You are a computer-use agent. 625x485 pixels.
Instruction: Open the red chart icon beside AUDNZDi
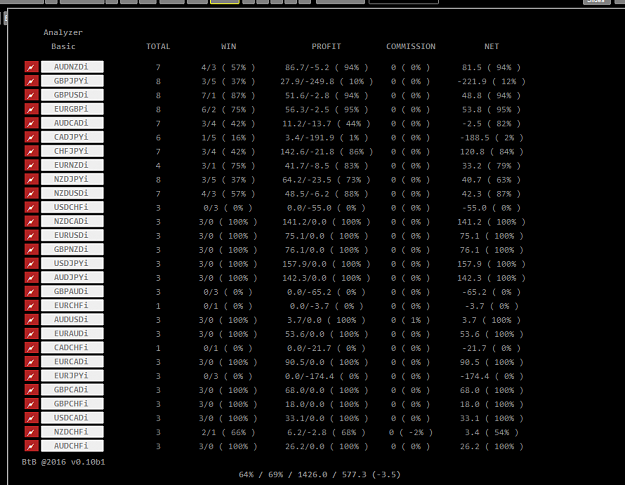(31, 67)
